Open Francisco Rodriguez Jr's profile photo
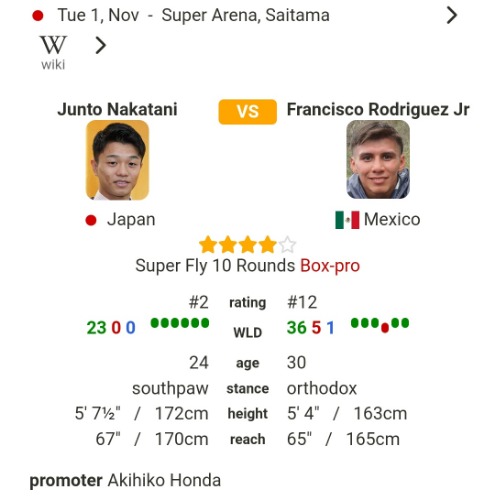495x500 pixels. pos(378,159)
